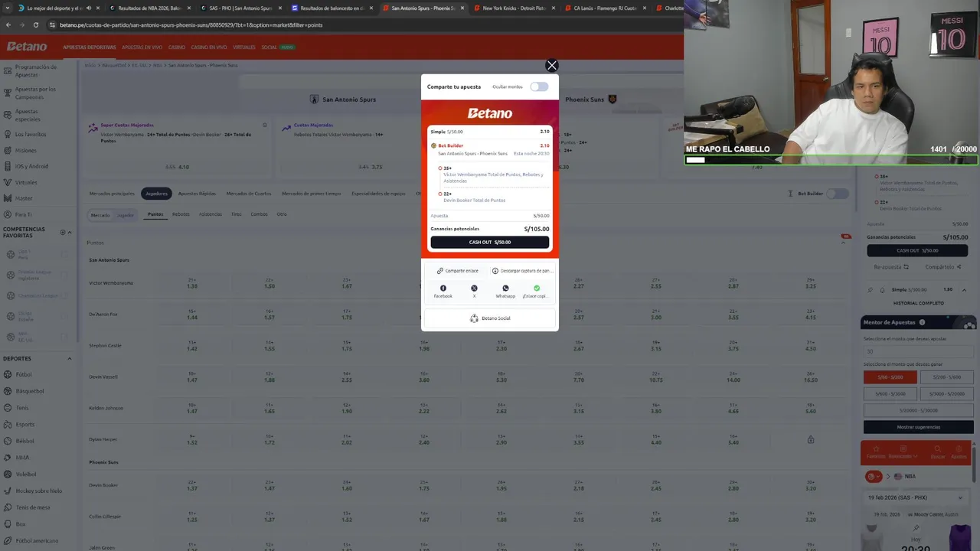Switch to New York Knicks - Detroit Pistons browser tab
The height and width of the screenshot is (551, 980).
point(514,8)
